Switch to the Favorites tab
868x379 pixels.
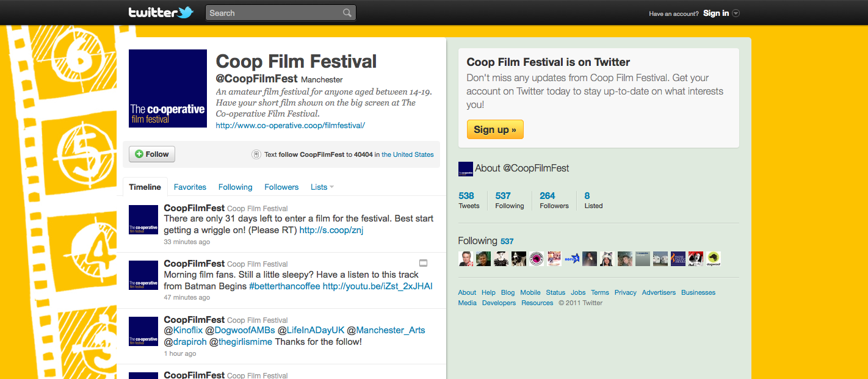(190, 187)
